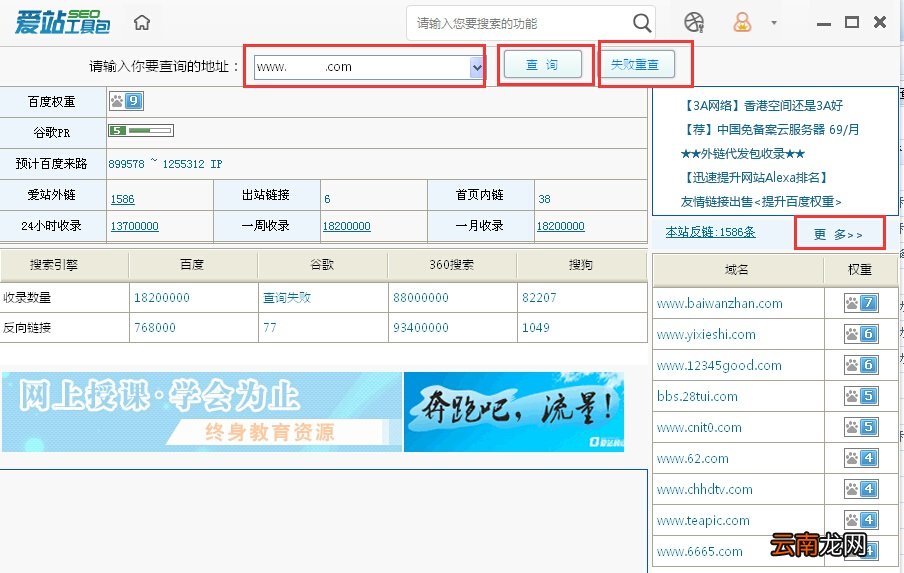This screenshot has height=573, width=904.
Task: Open the 中国免备案云服务器 ad link
Action: 770,130
